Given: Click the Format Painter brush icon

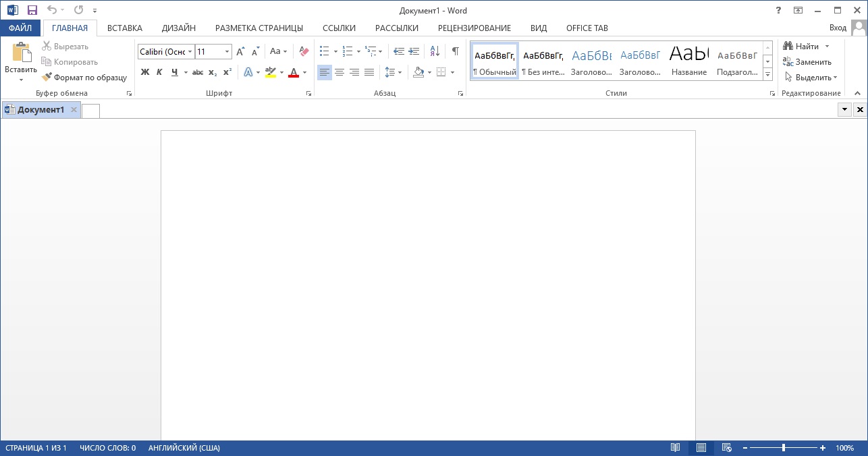Looking at the screenshot, I should tap(47, 78).
